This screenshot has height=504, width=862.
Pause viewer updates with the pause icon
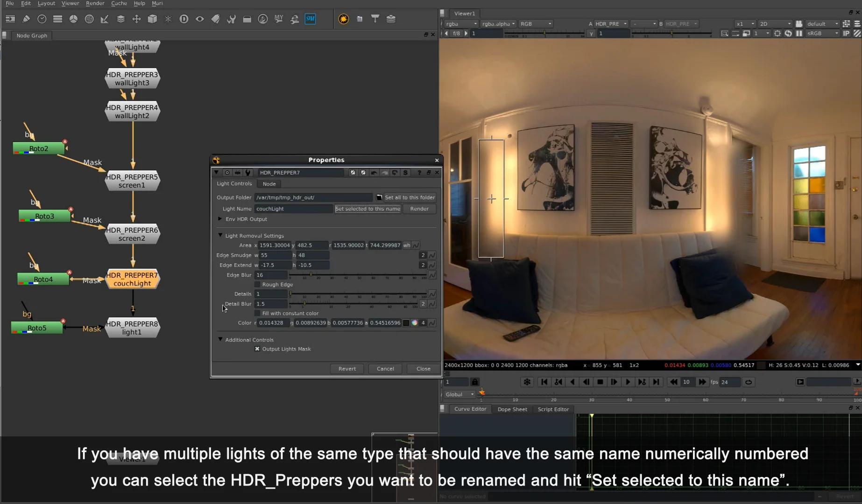(x=799, y=34)
